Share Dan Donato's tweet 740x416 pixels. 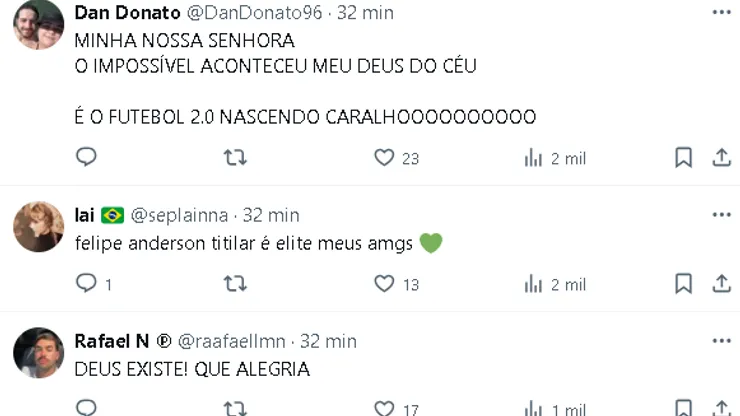point(721,157)
